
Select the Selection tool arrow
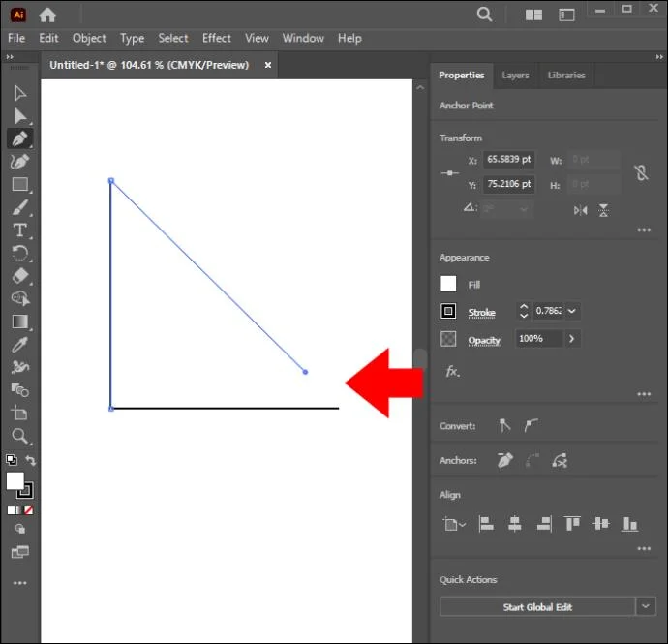[x=19, y=93]
